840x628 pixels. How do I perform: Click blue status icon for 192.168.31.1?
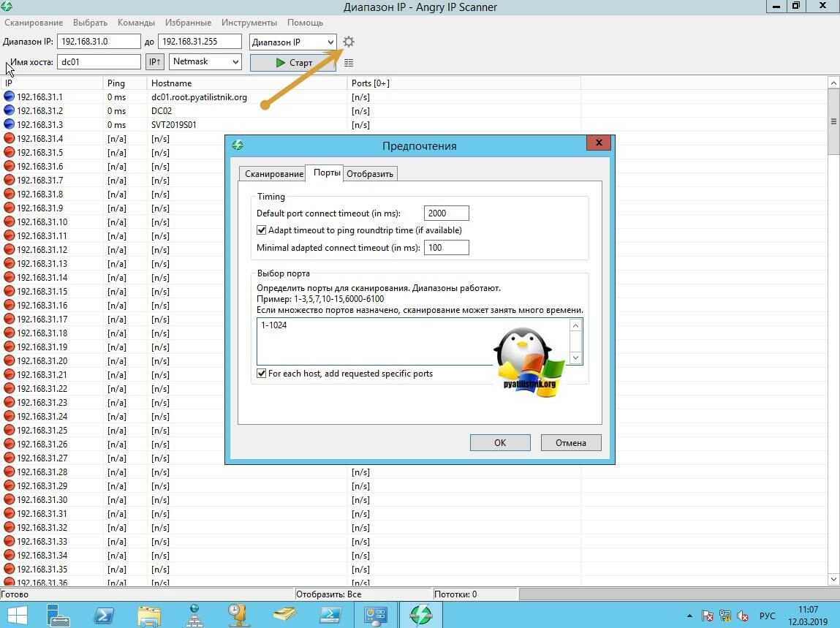tap(9, 97)
